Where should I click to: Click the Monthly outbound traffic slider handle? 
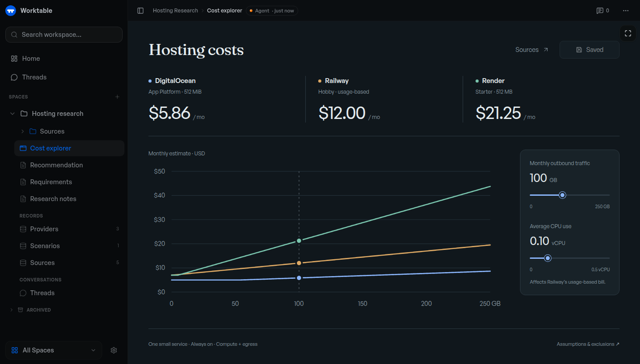562,195
